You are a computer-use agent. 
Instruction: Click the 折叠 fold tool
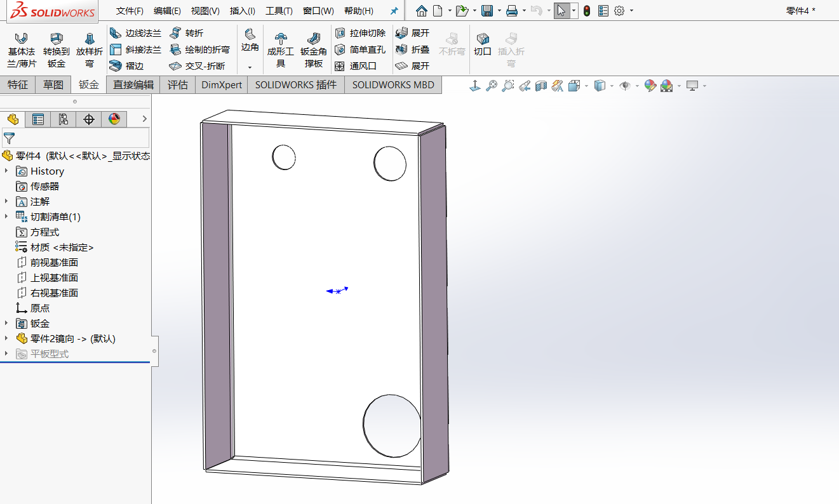[412, 50]
